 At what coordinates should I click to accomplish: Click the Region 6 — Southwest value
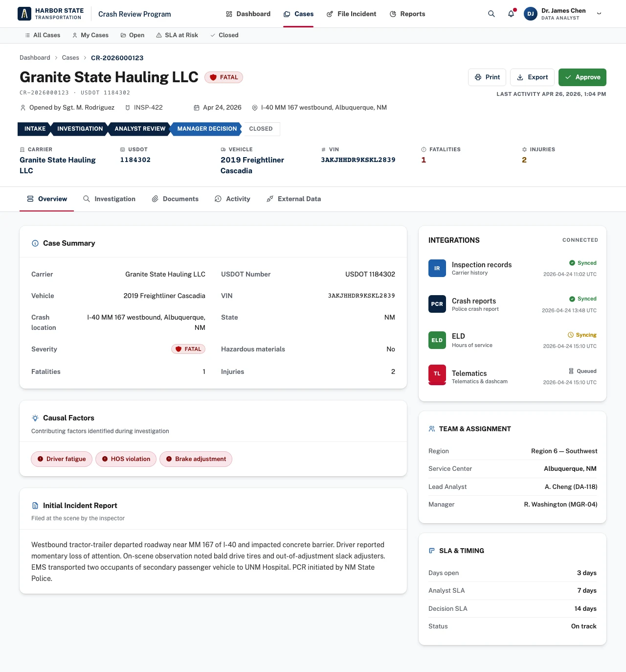tap(564, 451)
